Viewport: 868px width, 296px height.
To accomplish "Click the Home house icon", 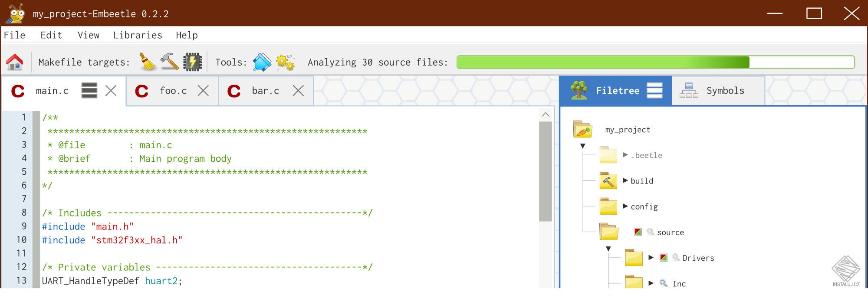I will coord(15,62).
